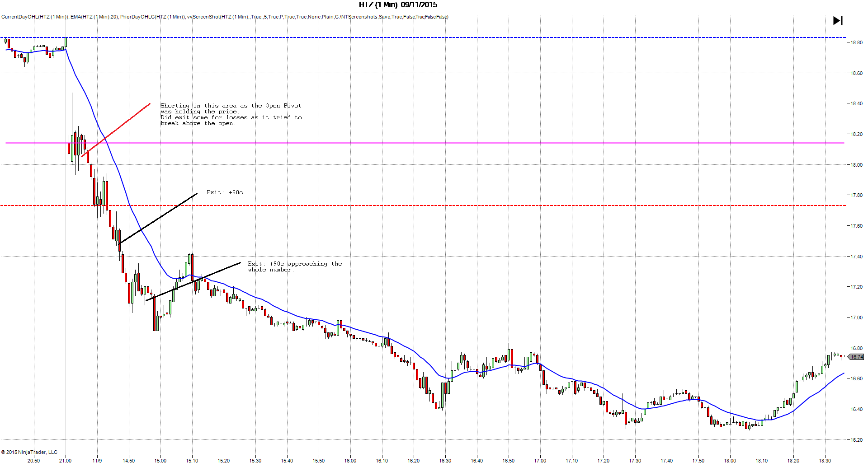Click the 15:00 time axis label

click(x=160, y=461)
